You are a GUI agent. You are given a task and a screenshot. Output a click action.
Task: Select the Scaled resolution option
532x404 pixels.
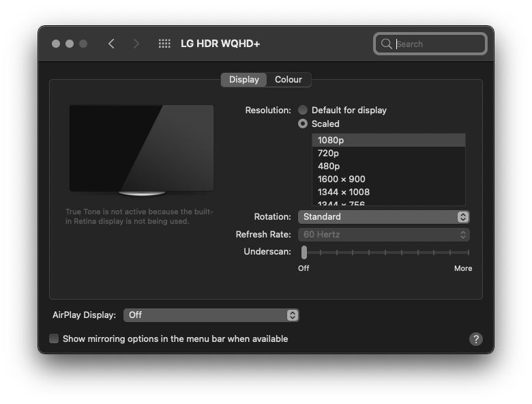click(x=303, y=124)
